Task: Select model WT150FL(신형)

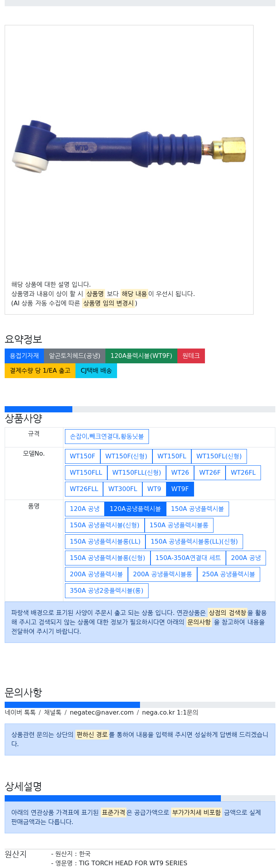Action: tap(219, 456)
